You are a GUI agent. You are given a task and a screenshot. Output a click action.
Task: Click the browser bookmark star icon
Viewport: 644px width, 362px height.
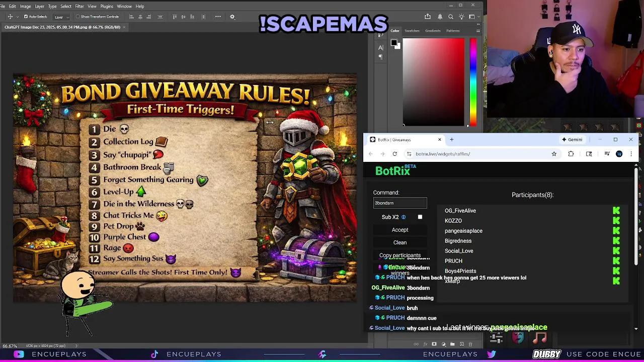pyautogui.click(x=554, y=154)
